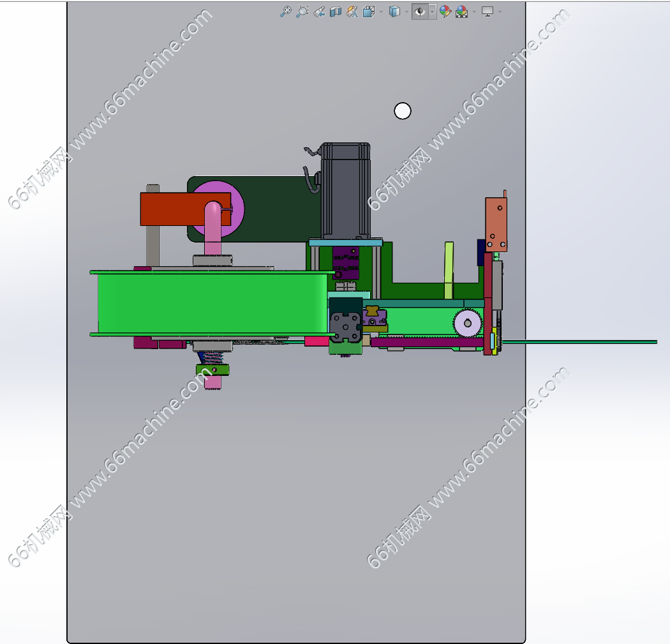This screenshot has height=644, width=670.
Task: Expand the View Orientation dropdown arrow
Action: 381,12
